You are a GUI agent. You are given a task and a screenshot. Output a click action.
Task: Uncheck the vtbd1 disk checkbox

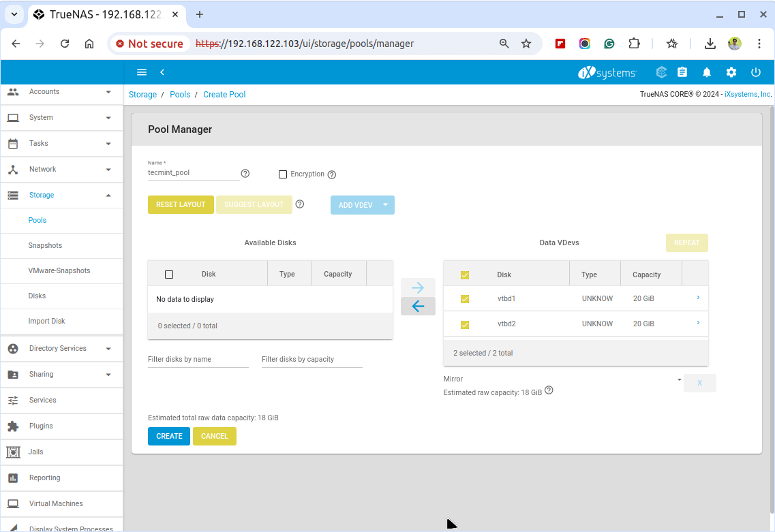(x=465, y=299)
